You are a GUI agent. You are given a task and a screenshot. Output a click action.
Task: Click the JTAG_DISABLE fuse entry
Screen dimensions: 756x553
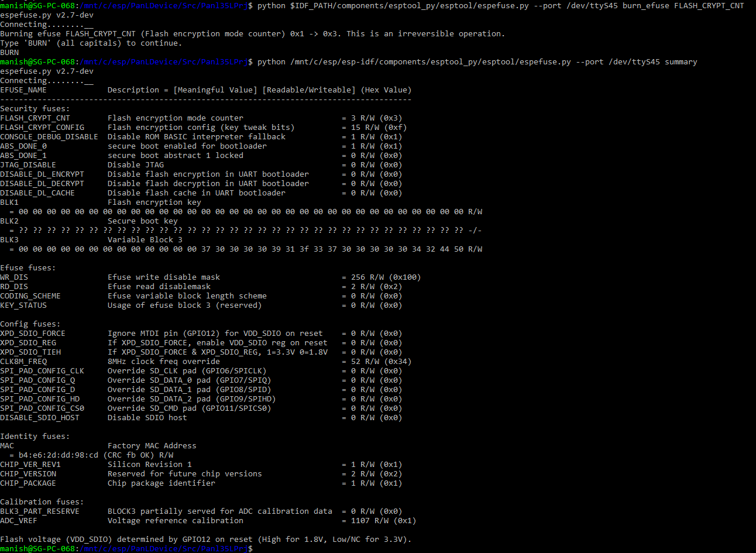point(28,164)
